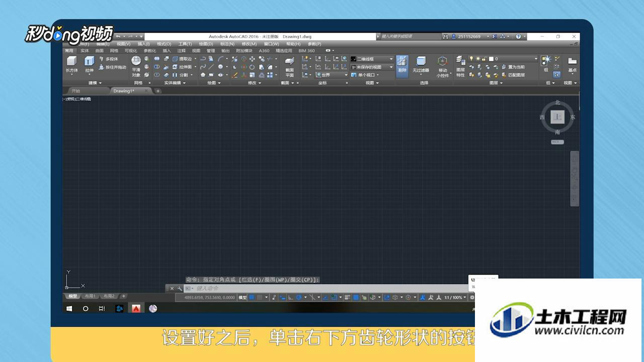Switch to the 参数化 ribbon tab
The width and height of the screenshot is (644, 362).
(x=150, y=51)
